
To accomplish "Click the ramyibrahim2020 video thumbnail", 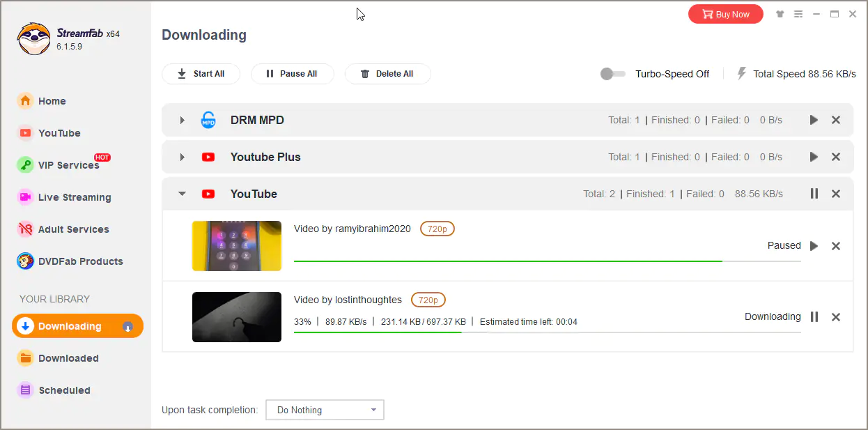I will [237, 245].
